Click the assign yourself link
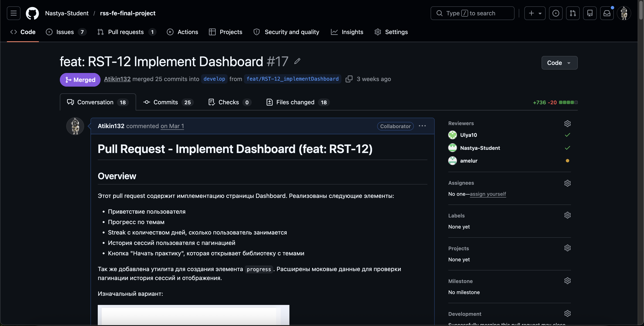Viewport: 644px width, 326px height. click(x=488, y=194)
